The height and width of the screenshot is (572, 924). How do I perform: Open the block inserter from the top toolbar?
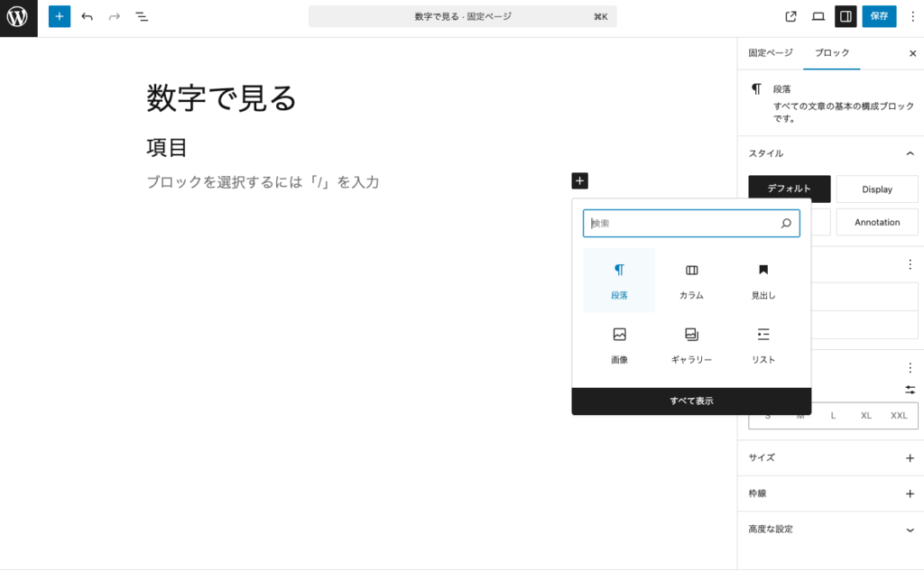click(59, 15)
